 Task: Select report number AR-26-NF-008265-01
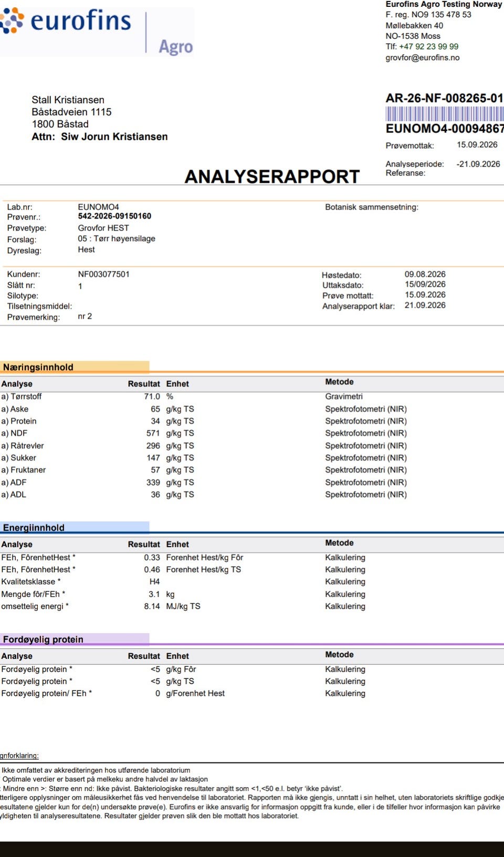click(x=444, y=98)
